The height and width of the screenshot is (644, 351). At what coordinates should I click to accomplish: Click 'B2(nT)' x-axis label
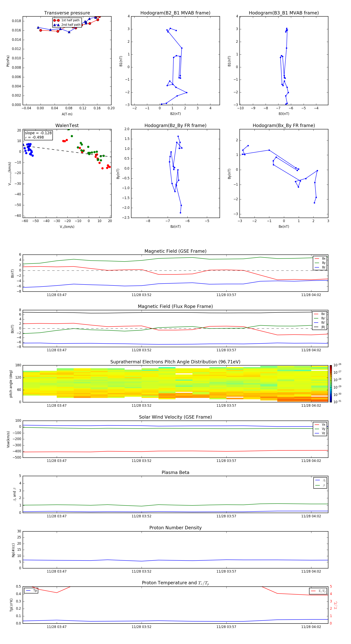point(175,114)
